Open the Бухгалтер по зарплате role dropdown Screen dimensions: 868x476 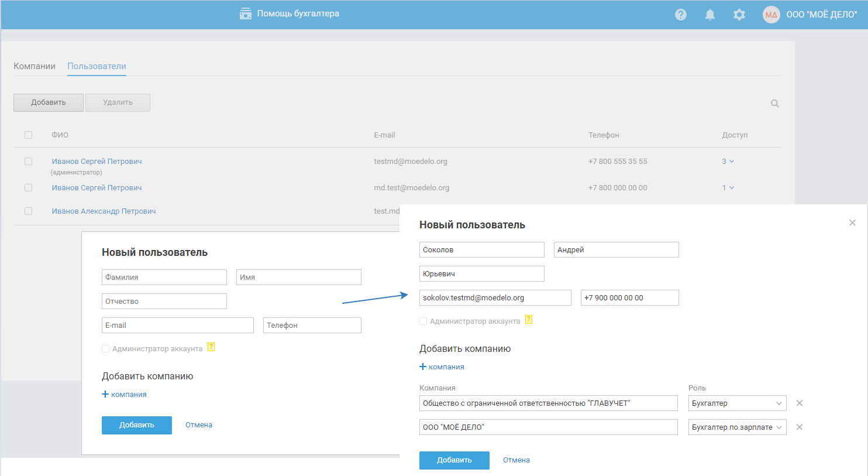point(737,427)
